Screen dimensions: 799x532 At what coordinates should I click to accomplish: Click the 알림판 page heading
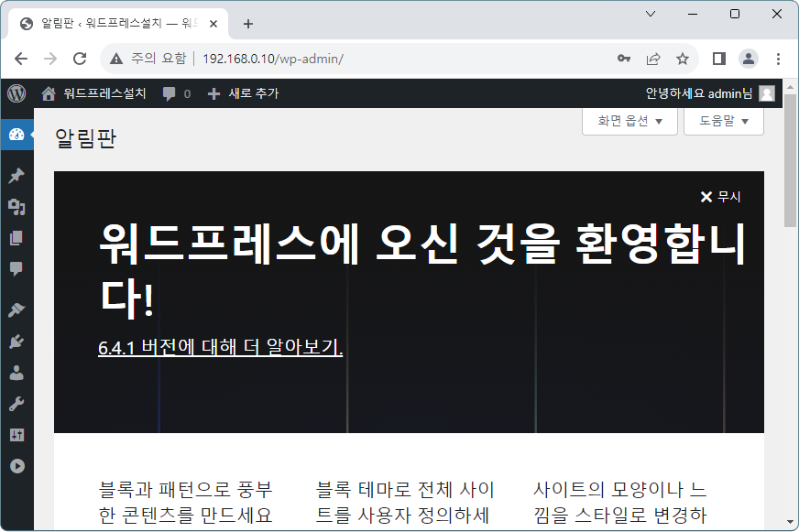[x=86, y=138]
